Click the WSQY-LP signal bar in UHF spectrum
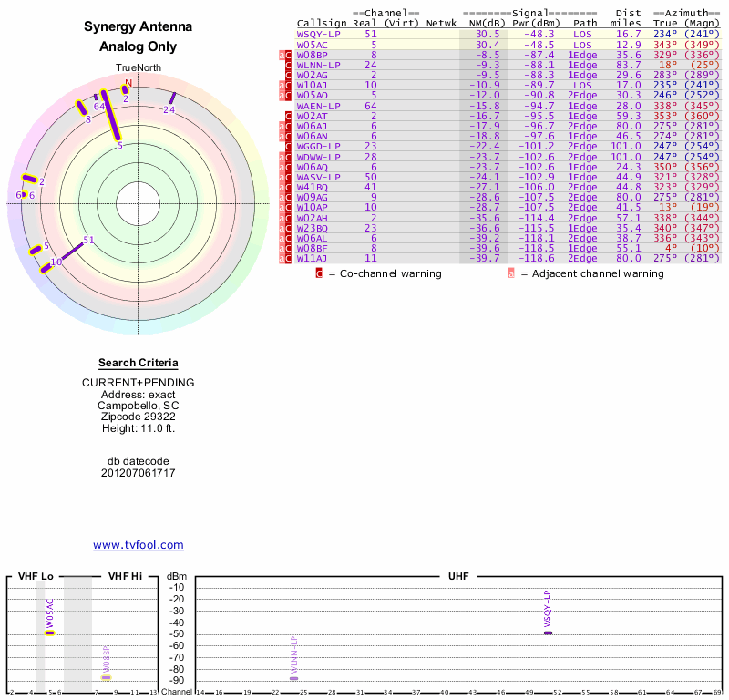This screenshot has width=729, height=700. (548, 632)
